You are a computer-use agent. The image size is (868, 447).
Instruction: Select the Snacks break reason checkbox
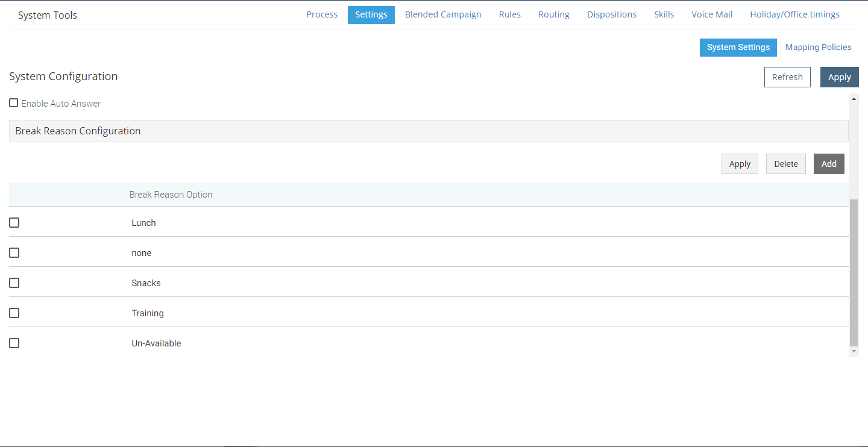pos(14,283)
